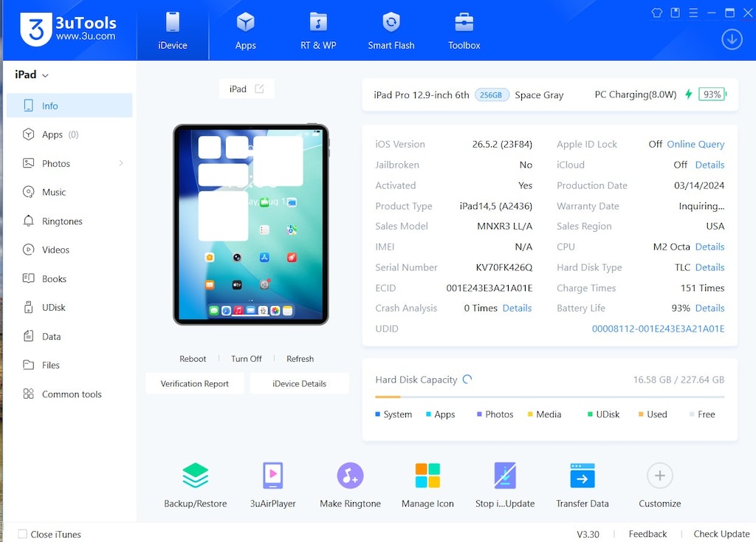Open Battery Life Details link
The height and width of the screenshot is (542, 756).
point(709,308)
